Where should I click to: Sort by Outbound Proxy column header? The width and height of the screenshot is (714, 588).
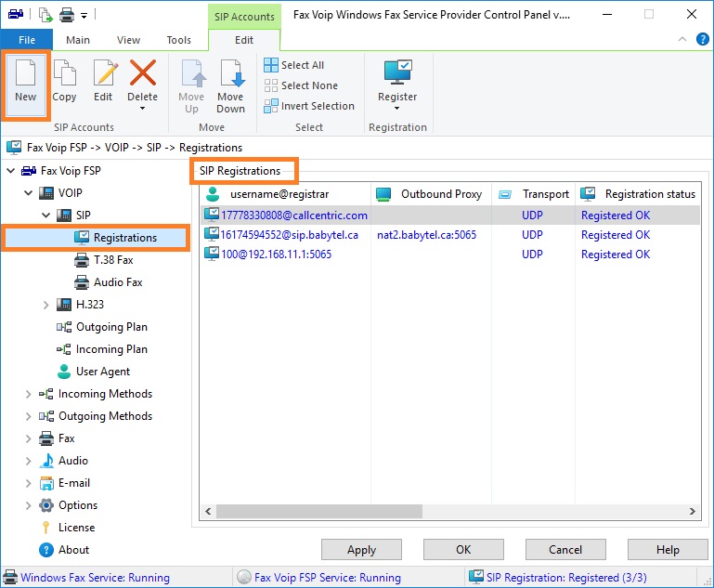pyautogui.click(x=431, y=194)
